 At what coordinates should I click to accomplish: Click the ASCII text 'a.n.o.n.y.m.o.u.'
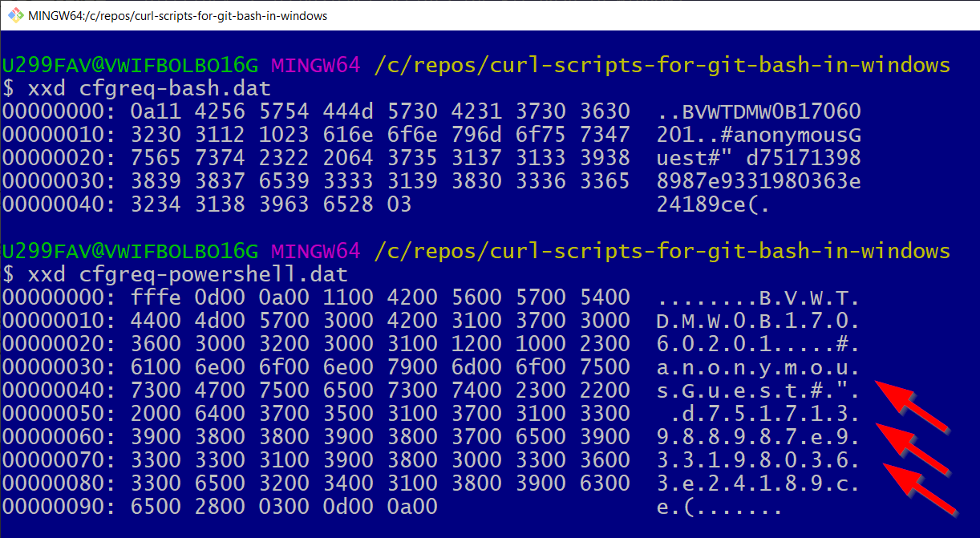click(759, 370)
